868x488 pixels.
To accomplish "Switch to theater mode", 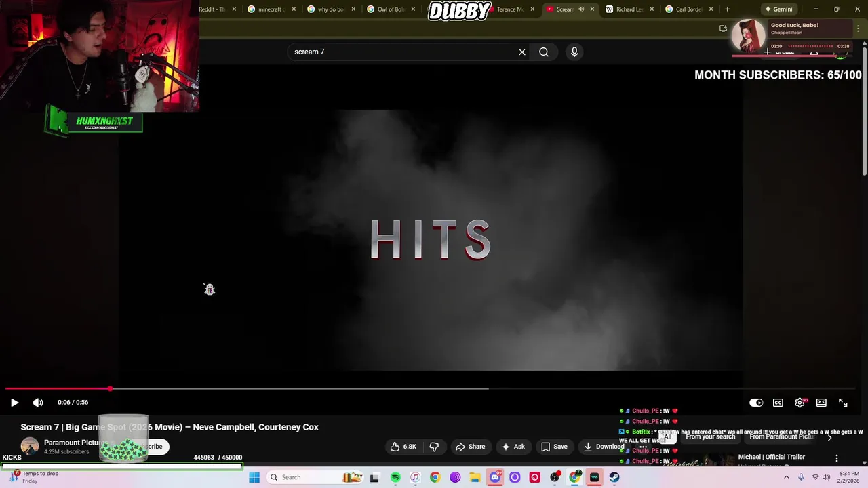I will [x=821, y=403].
